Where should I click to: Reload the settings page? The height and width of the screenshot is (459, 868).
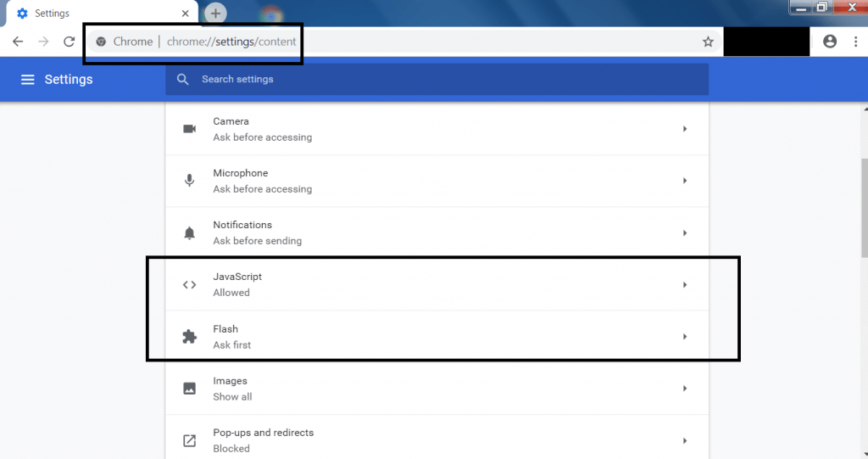tap(69, 42)
